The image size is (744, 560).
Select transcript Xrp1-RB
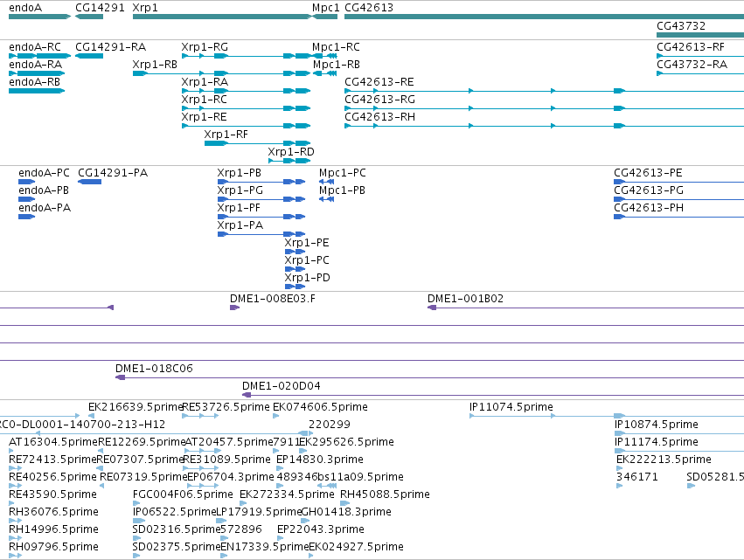[221, 73]
